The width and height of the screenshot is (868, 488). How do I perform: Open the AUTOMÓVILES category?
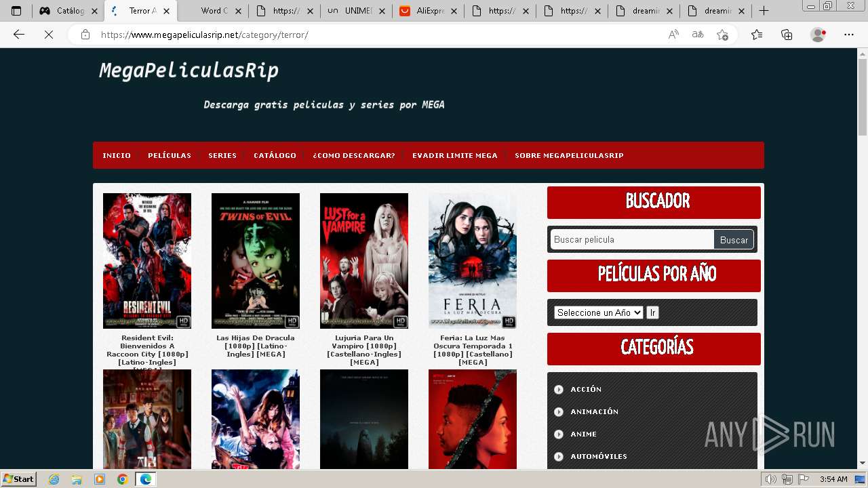pos(599,456)
